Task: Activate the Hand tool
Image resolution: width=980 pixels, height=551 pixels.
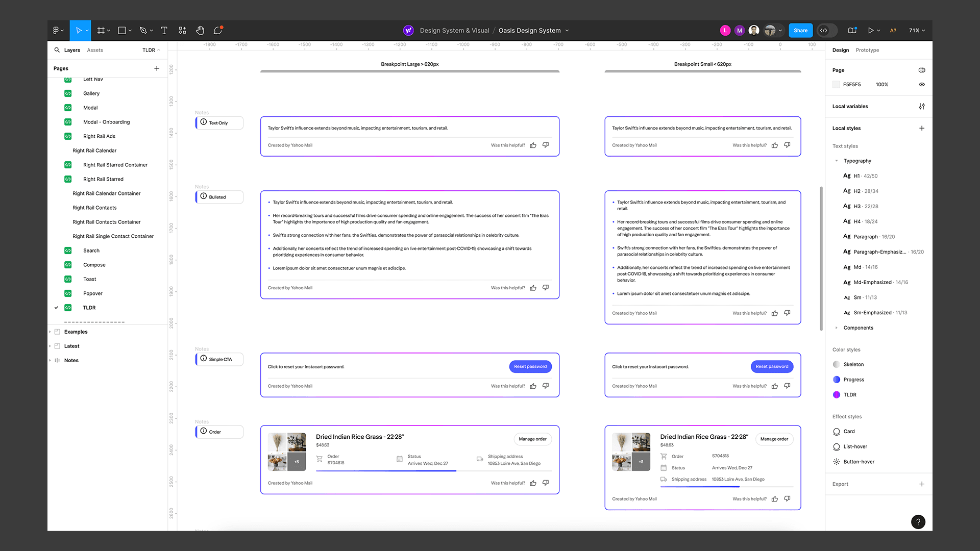Action: click(200, 31)
